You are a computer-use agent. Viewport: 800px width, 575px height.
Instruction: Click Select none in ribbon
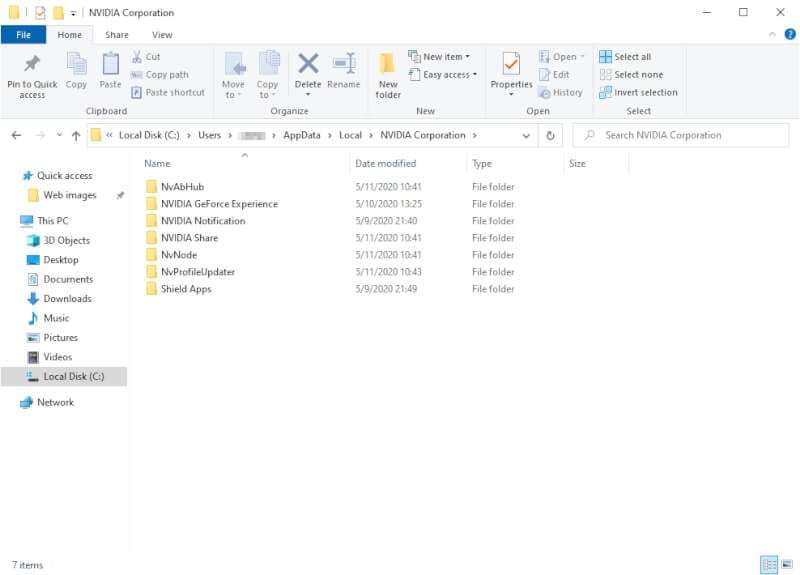click(631, 74)
